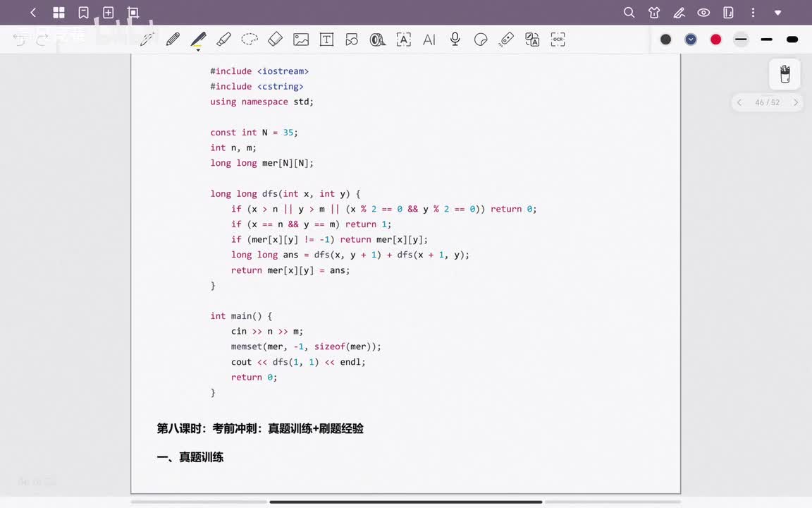The height and width of the screenshot is (508, 812).
Task: Select the thin stroke width
Action: tap(741, 40)
